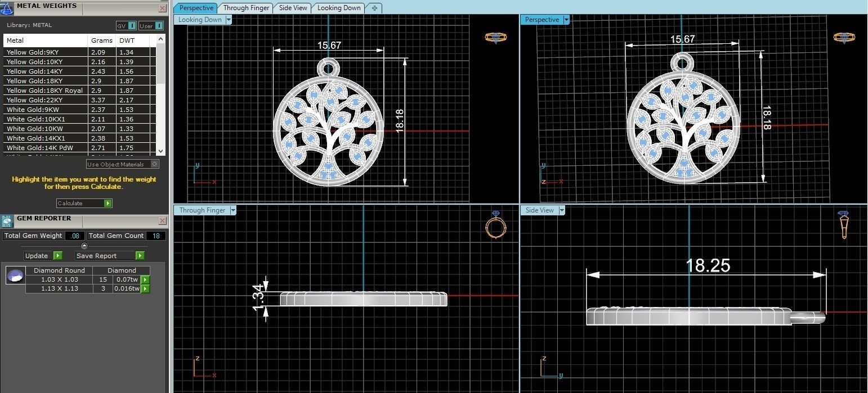Image resolution: width=868 pixels, height=393 pixels.
Task: Click the green arrow beside 0.07tw
Action: coord(145,279)
